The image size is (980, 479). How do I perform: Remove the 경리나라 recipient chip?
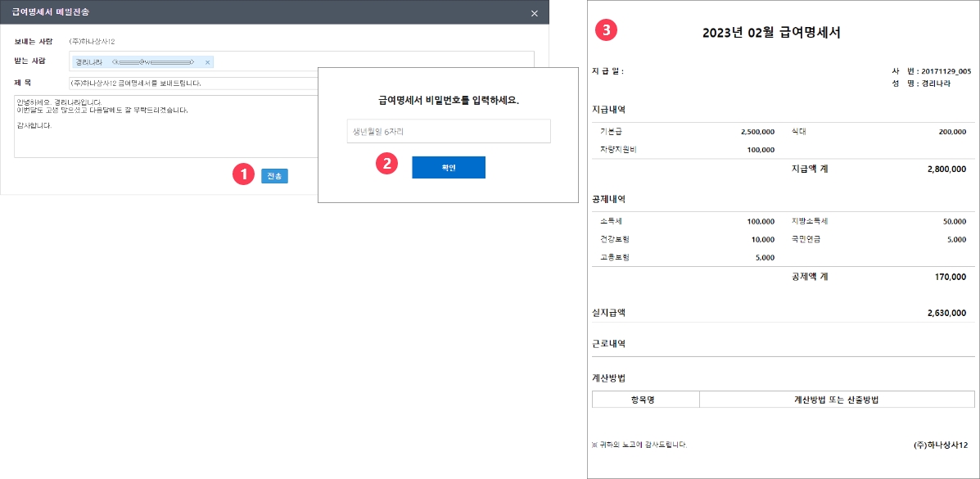pyautogui.click(x=208, y=62)
